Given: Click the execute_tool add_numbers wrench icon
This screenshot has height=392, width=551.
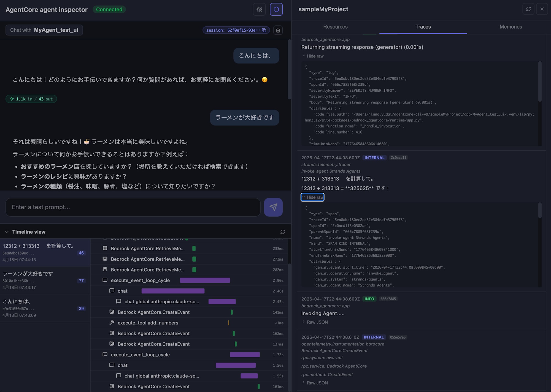Looking at the screenshot, I should tap(112, 323).
